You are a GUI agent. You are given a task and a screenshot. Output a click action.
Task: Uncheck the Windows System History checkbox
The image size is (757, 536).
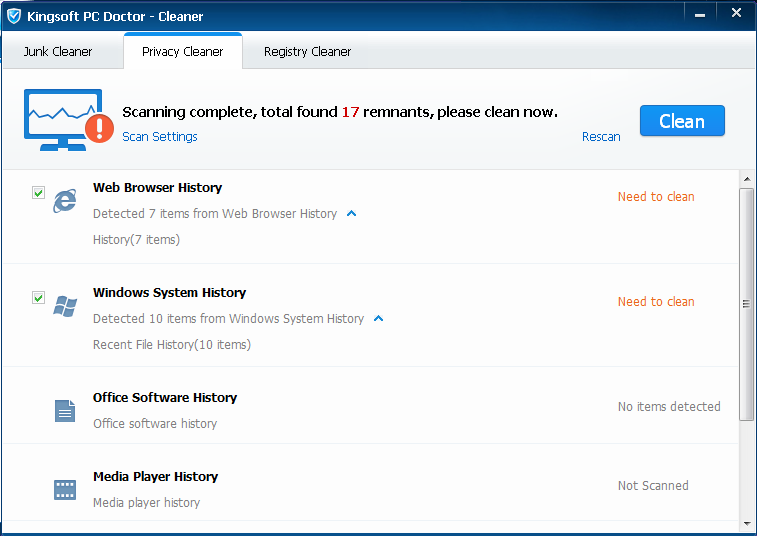(x=38, y=297)
